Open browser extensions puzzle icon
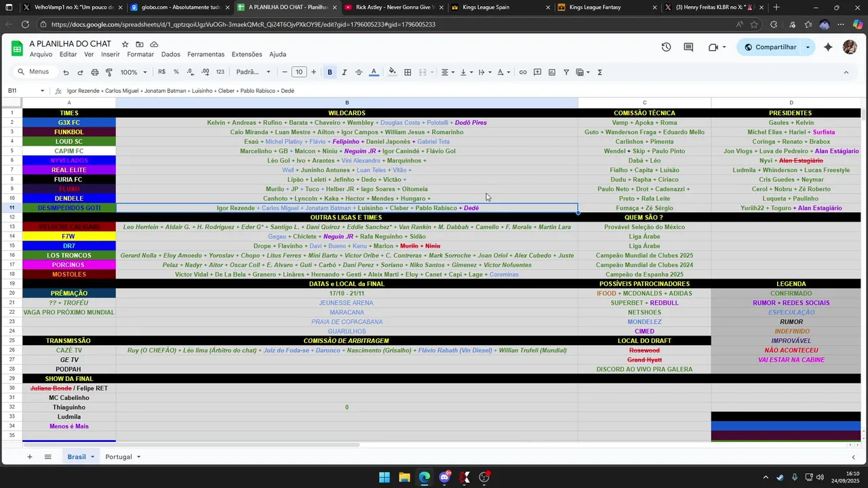Screen dimensions: 868x488 (774, 24)
